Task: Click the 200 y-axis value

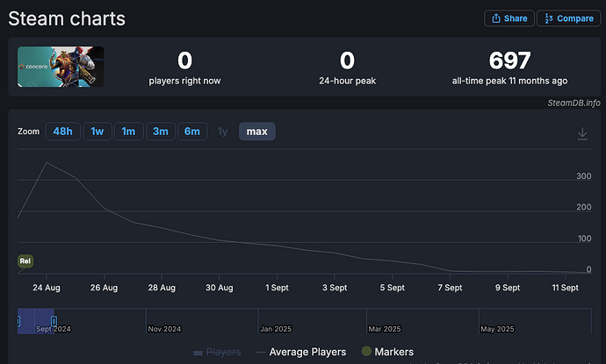Action: point(583,207)
